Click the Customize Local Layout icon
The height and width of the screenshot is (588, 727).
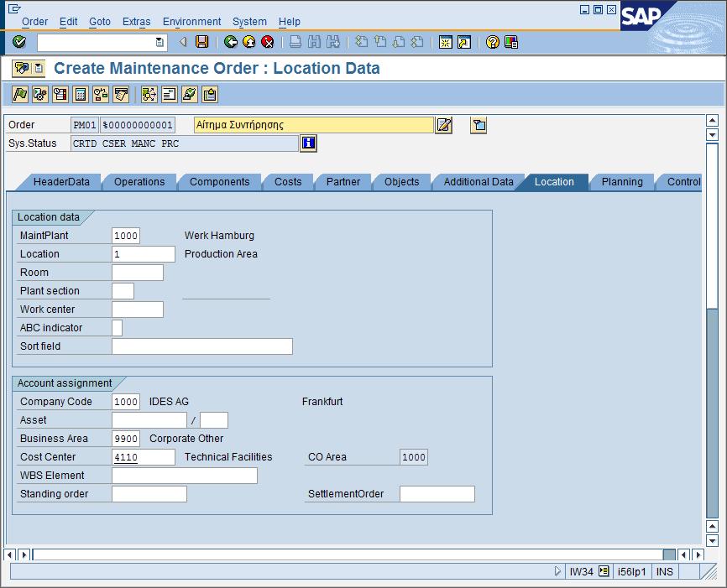(x=511, y=42)
